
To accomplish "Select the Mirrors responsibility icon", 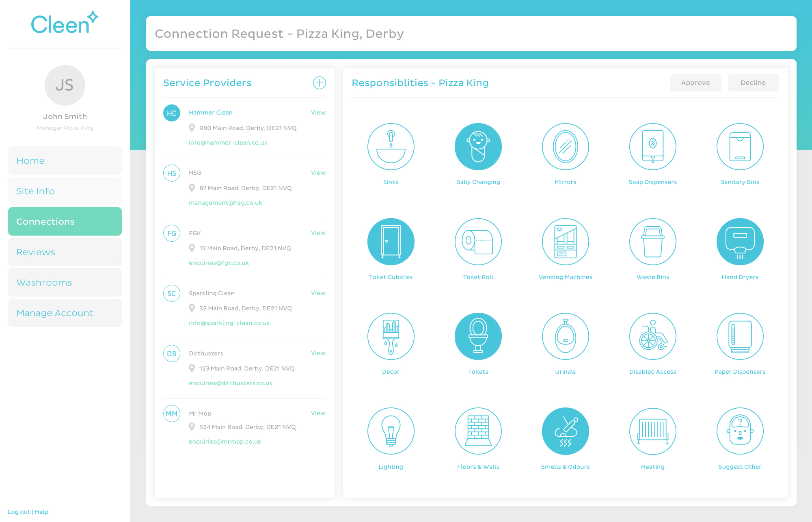I will click(x=565, y=147).
